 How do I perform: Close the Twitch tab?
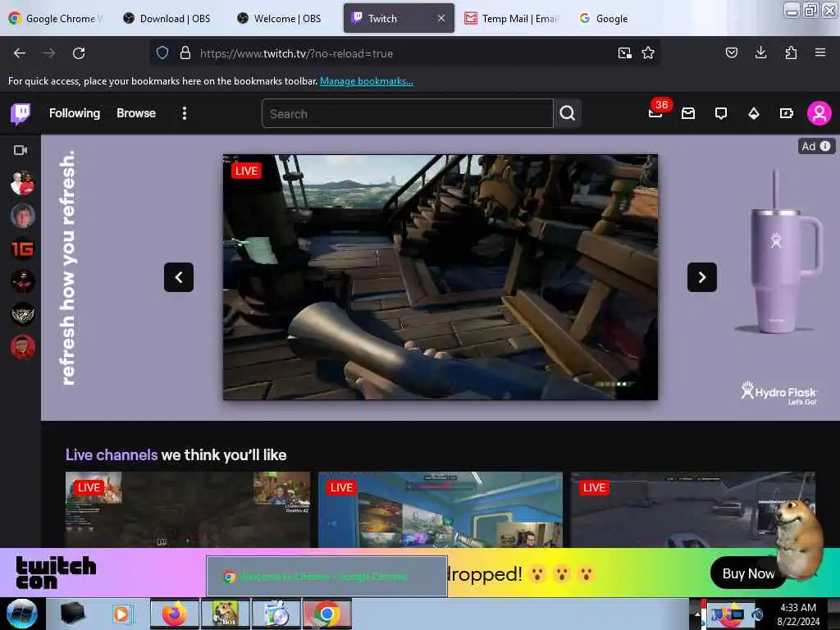point(441,18)
